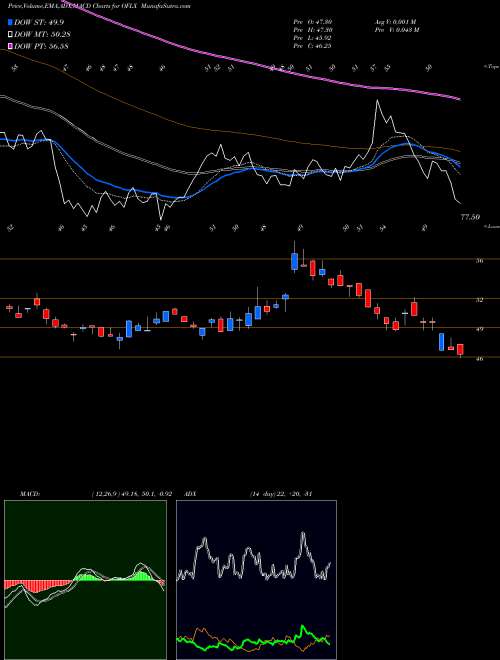The height and width of the screenshot is (660, 500).
Task: Click the 77.50 label beside the price line
Action: [x=471, y=218]
